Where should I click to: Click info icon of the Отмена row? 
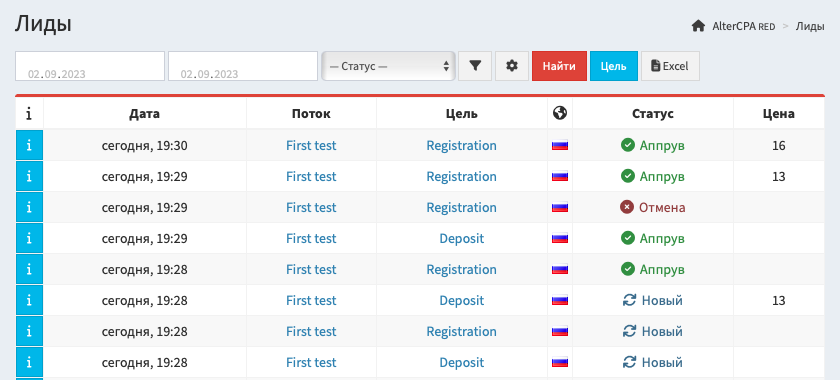pos(29,207)
